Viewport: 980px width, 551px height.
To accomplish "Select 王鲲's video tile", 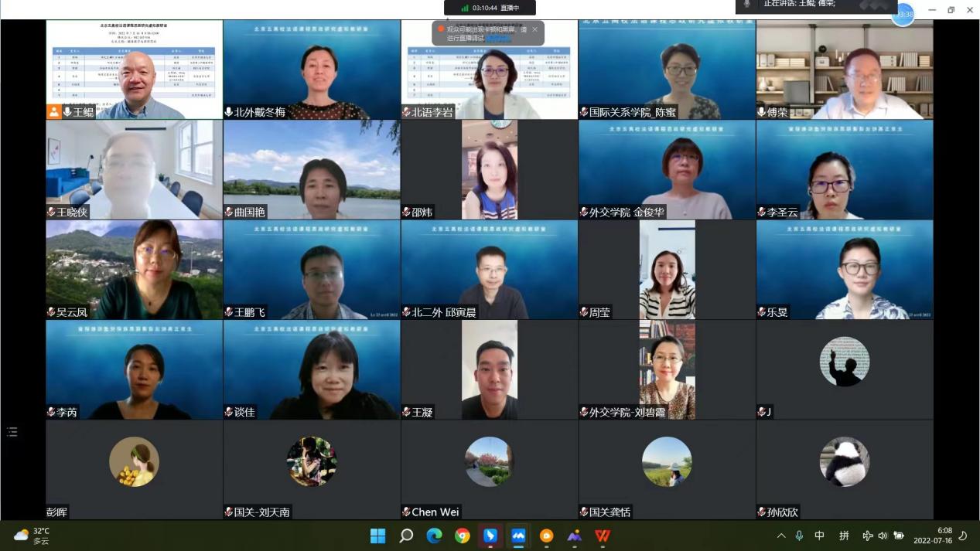I will pos(135,70).
